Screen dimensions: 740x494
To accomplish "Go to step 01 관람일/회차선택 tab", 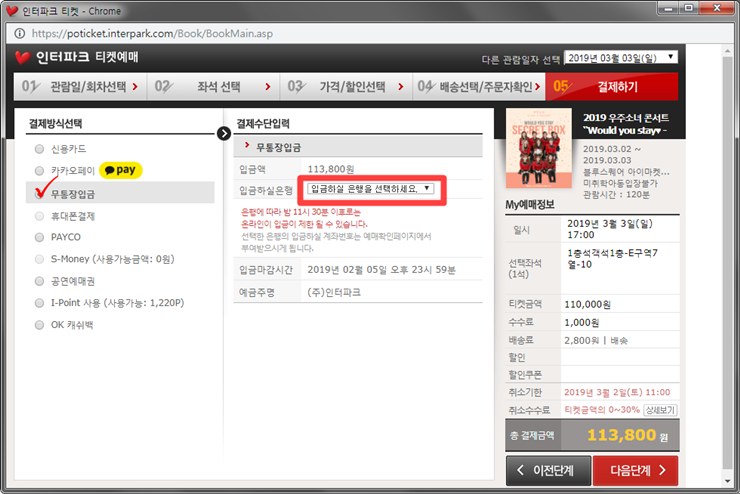I will point(80,87).
